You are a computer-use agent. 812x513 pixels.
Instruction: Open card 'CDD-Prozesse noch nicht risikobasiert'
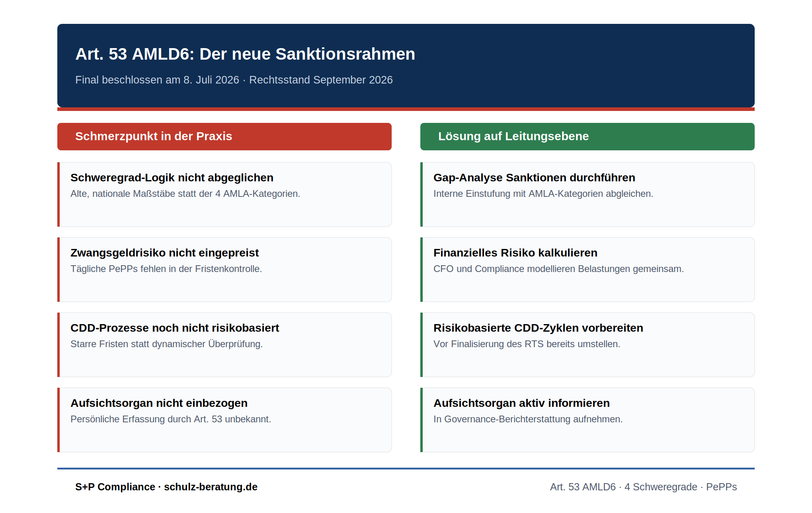click(224, 345)
